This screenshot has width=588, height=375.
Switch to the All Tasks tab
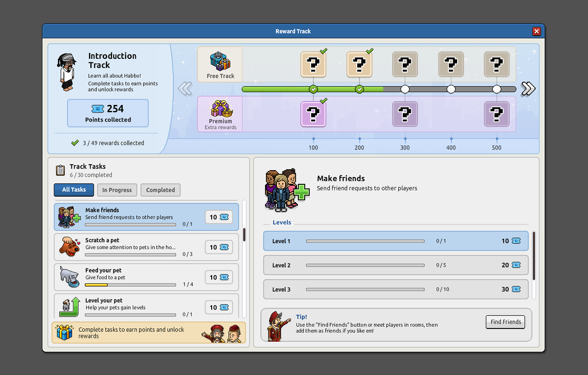74,190
